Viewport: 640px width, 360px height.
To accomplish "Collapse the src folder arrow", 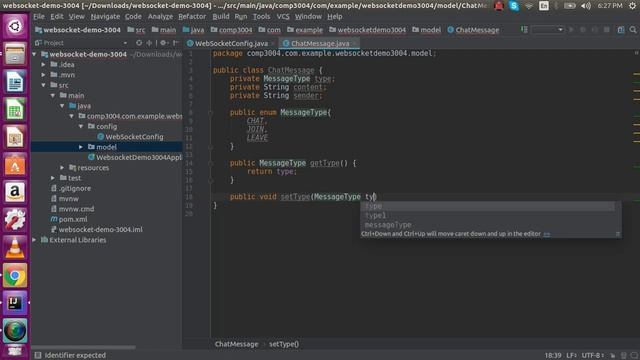I will pos(44,85).
